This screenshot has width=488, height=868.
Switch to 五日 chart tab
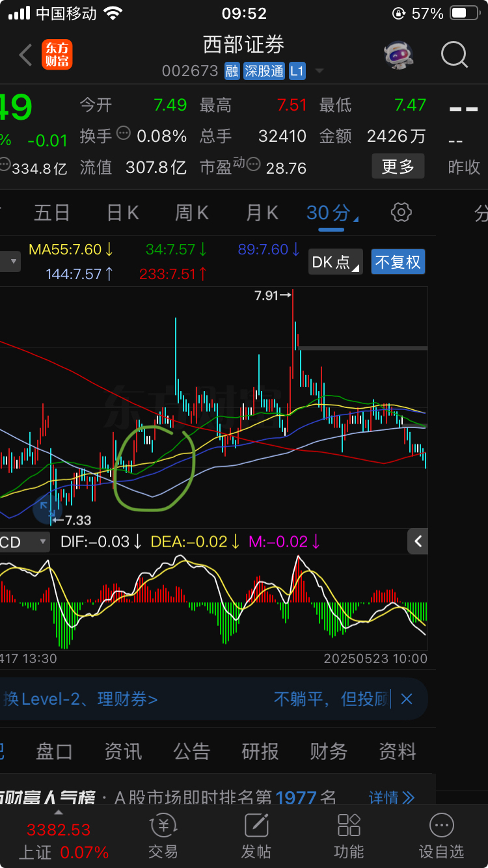click(x=52, y=213)
